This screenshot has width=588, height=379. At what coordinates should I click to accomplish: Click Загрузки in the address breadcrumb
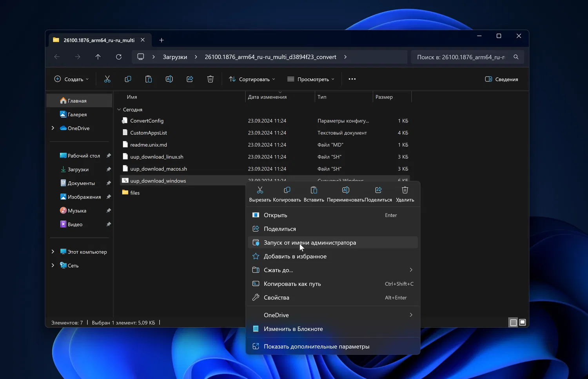click(x=175, y=57)
